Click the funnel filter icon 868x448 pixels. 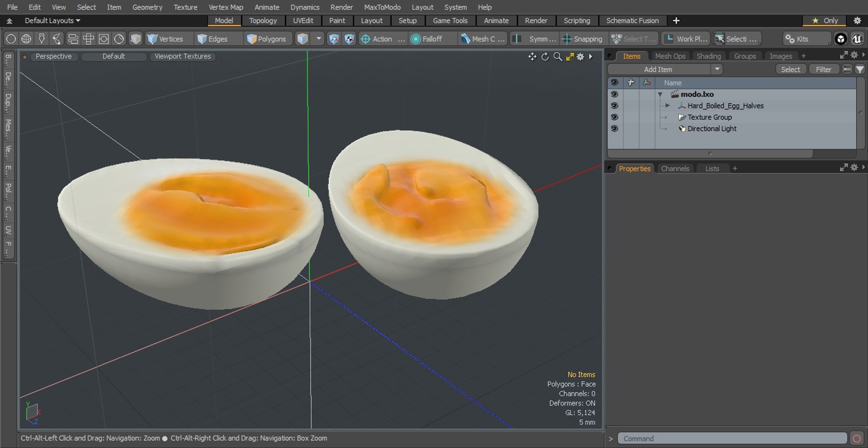coord(860,69)
